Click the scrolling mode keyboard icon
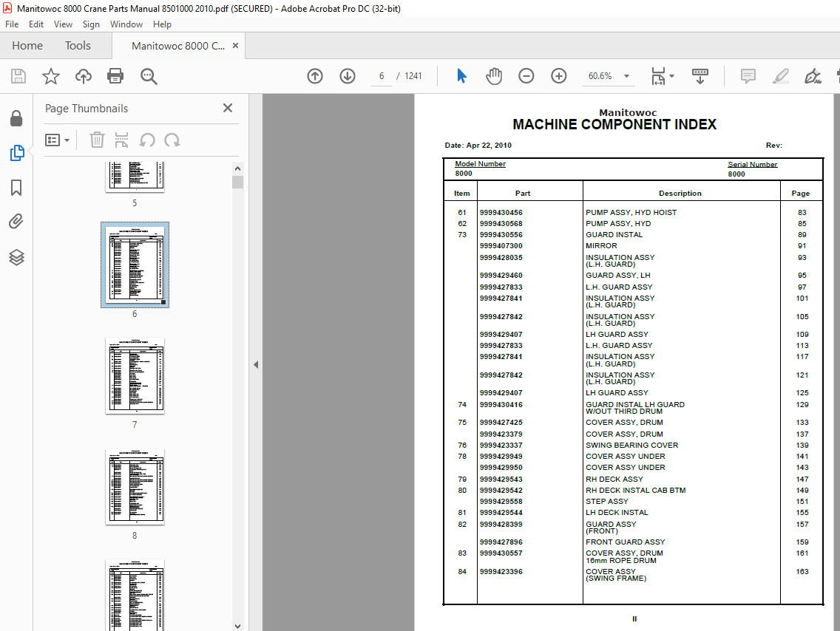 point(700,76)
